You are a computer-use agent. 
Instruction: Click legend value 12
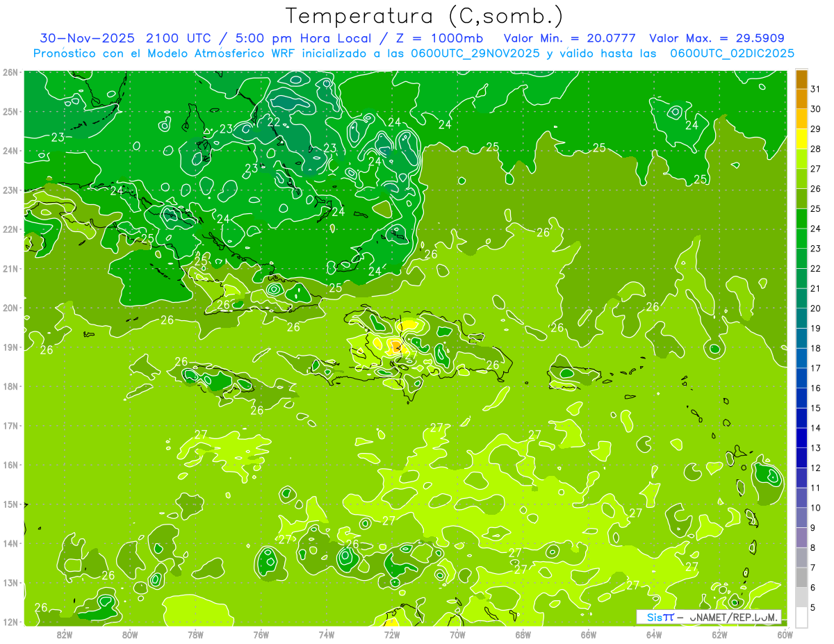[816, 468]
